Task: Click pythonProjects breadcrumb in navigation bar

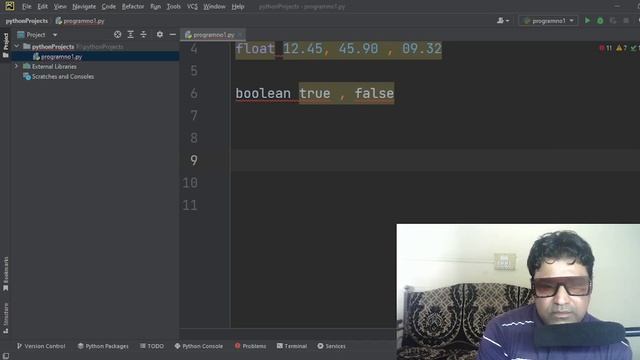Action: [x=27, y=21]
